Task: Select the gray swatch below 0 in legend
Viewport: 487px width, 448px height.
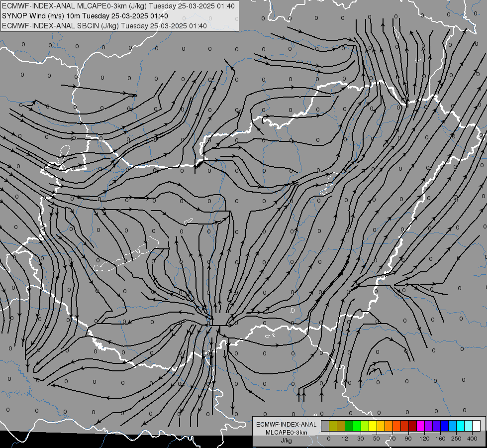Action: pos(325,426)
